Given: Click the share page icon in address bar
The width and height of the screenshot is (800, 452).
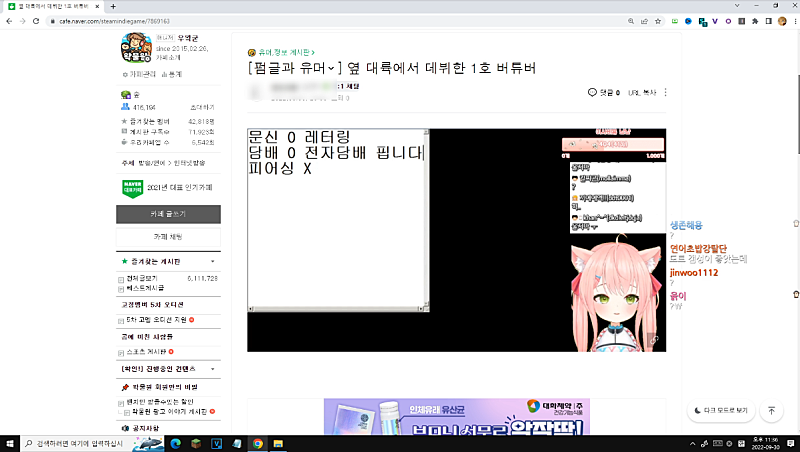Looking at the screenshot, I should click(644, 21).
